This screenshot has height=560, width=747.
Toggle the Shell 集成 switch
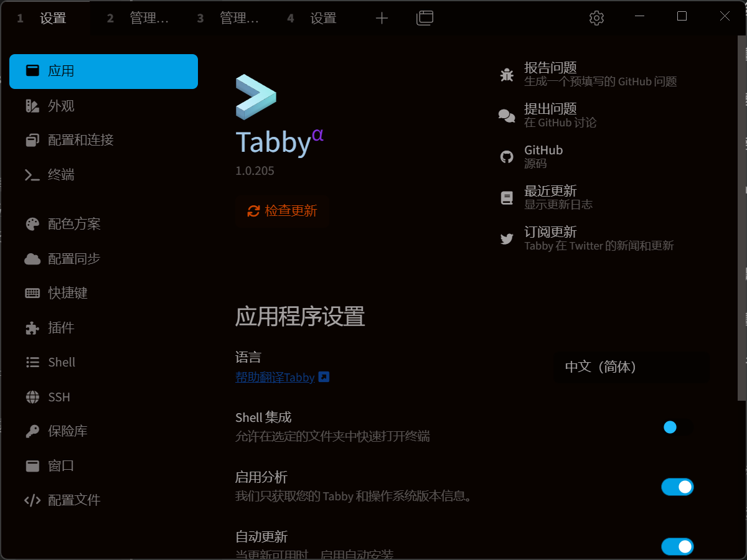coord(677,427)
